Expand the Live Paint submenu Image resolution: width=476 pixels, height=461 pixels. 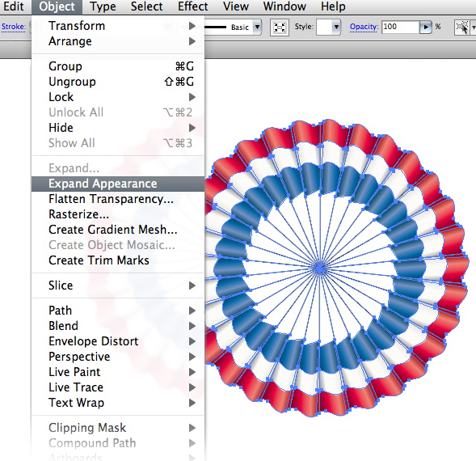[x=118, y=372]
